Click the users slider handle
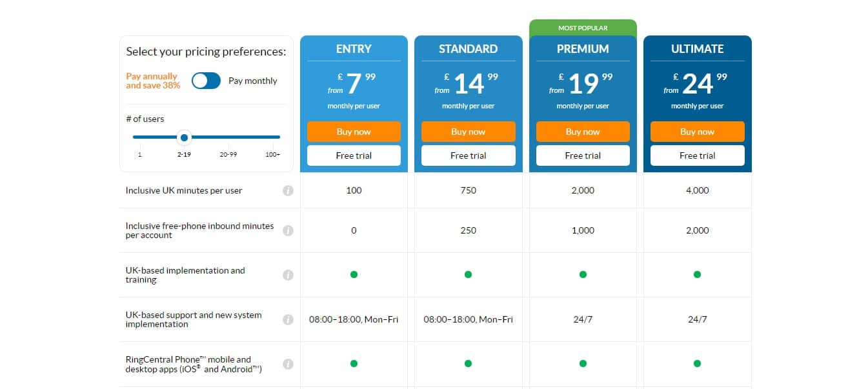The width and height of the screenshot is (868, 389). pos(184,137)
